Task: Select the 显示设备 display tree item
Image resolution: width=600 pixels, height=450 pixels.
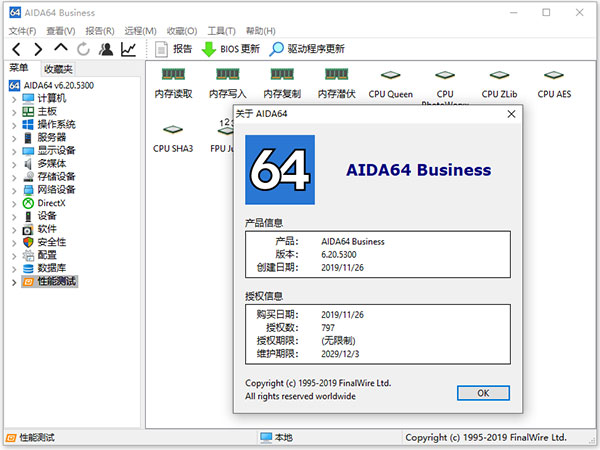Action: click(49, 151)
